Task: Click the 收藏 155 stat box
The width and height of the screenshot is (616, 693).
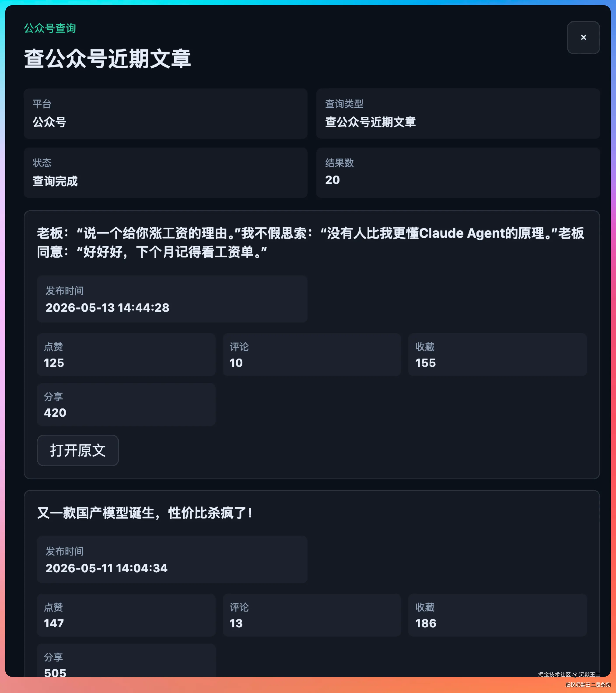Action: (x=497, y=355)
